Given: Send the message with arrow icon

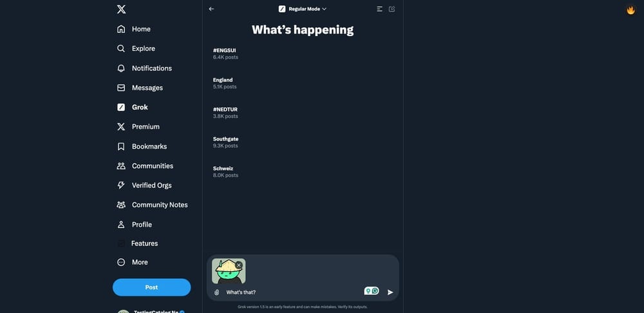Looking at the screenshot, I should pyautogui.click(x=390, y=292).
